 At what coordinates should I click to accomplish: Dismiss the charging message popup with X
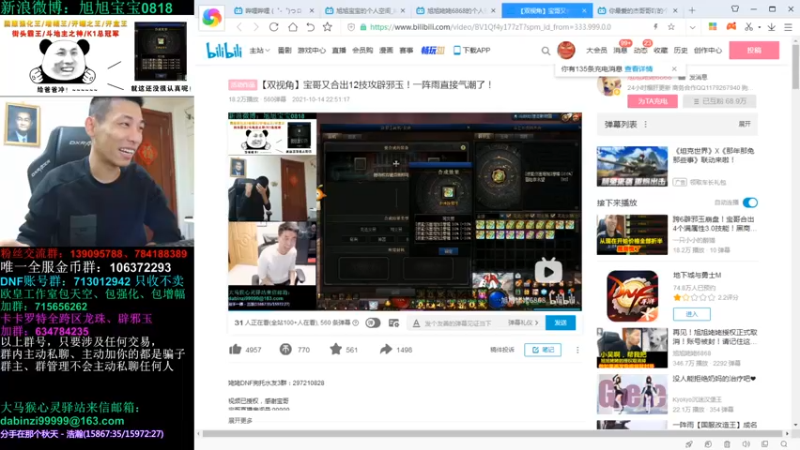674,69
